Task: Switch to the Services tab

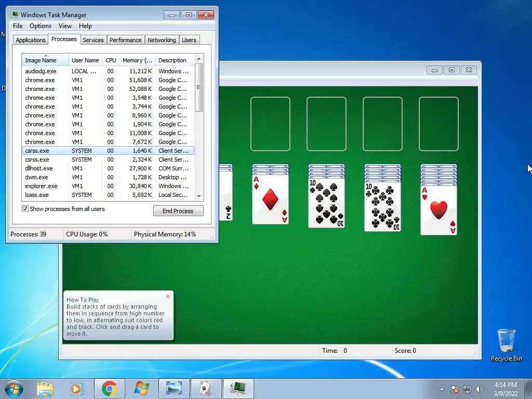Action: click(x=93, y=40)
